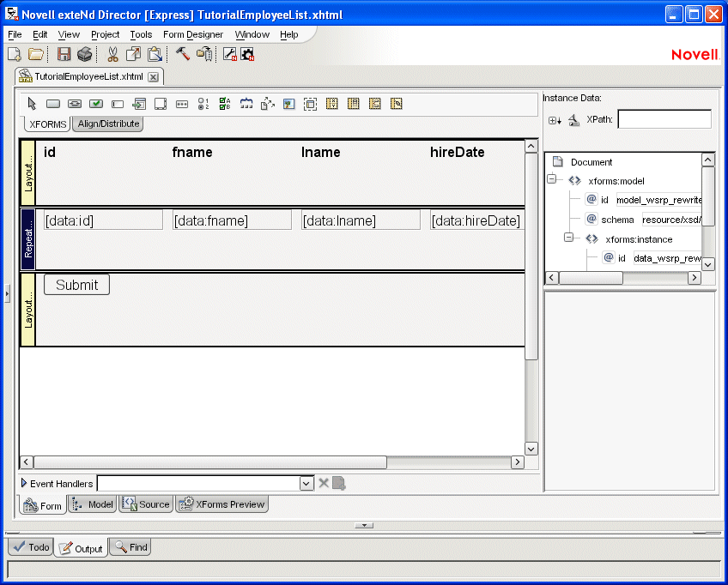Collapse the xforms:instance tree node
This screenshot has width=728, height=585.
pyautogui.click(x=569, y=238)
